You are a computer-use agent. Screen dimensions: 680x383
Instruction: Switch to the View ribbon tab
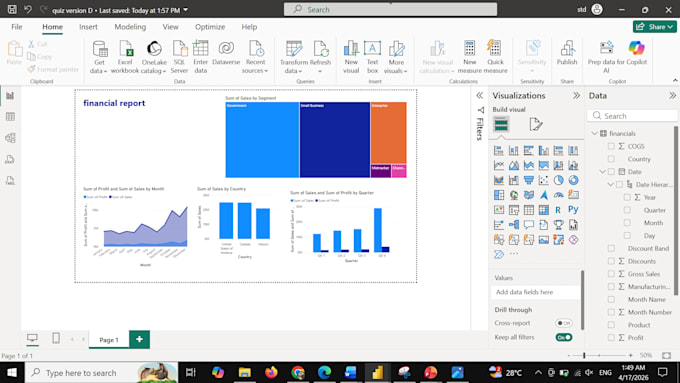click(170, 27)
